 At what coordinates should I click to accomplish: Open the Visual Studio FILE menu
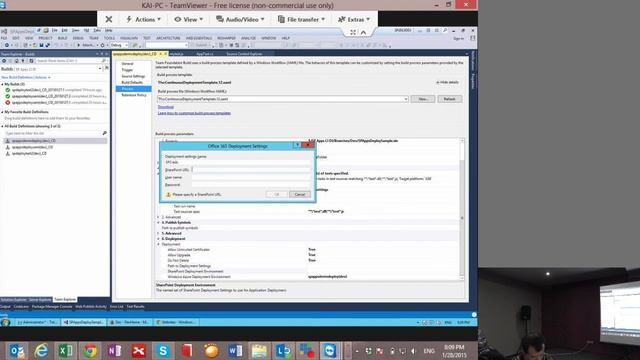pos(4,38)
